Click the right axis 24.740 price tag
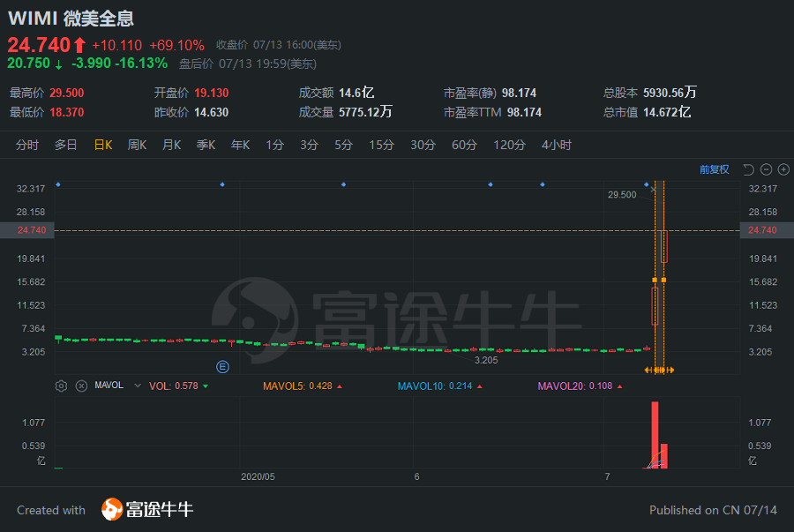Screen dimensions: 794x532 click(x=767, y=230)
